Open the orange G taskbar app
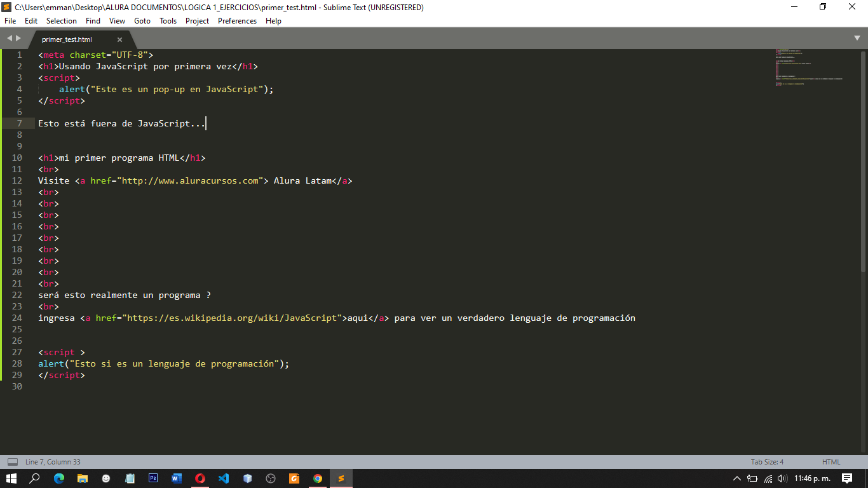 pyautogui.click(x=294, y=478)
